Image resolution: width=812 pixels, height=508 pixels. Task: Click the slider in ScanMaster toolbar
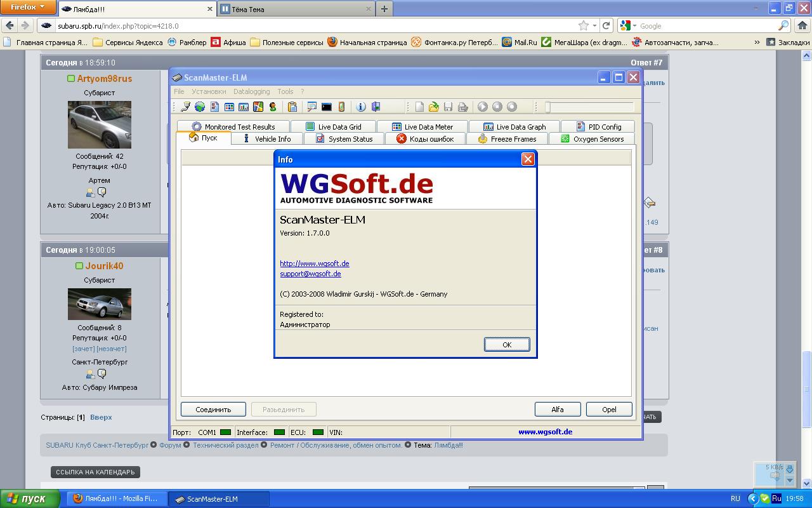547,107
